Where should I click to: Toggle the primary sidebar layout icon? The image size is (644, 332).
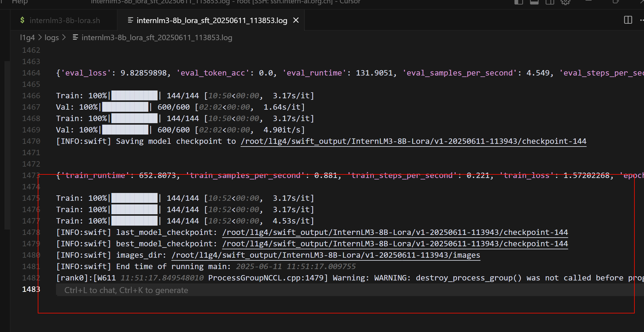(519, 2)
